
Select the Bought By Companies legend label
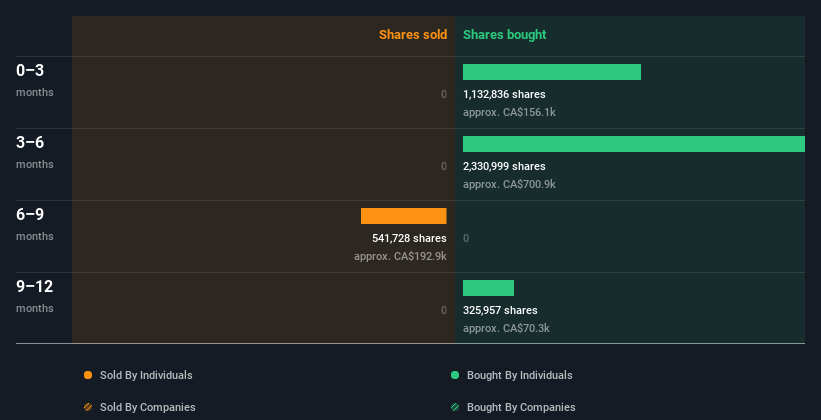point(521,407)
